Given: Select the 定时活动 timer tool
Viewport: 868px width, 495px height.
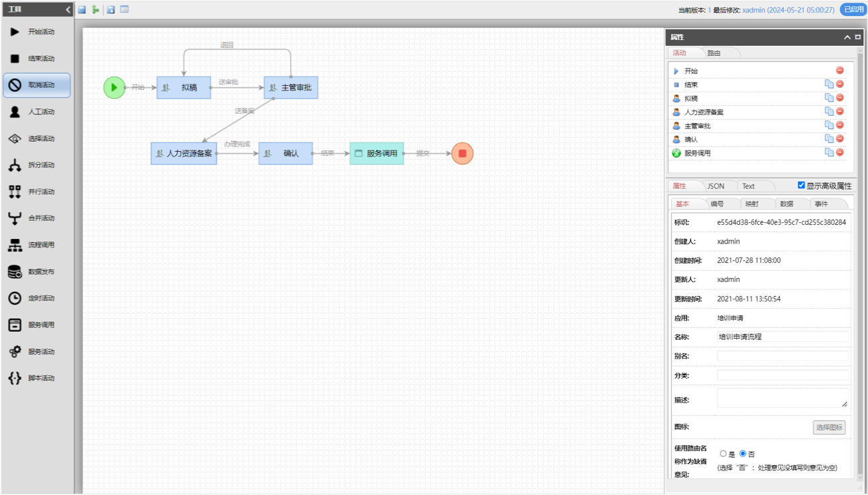Looking at the screenshot, I should coord(37,298).
